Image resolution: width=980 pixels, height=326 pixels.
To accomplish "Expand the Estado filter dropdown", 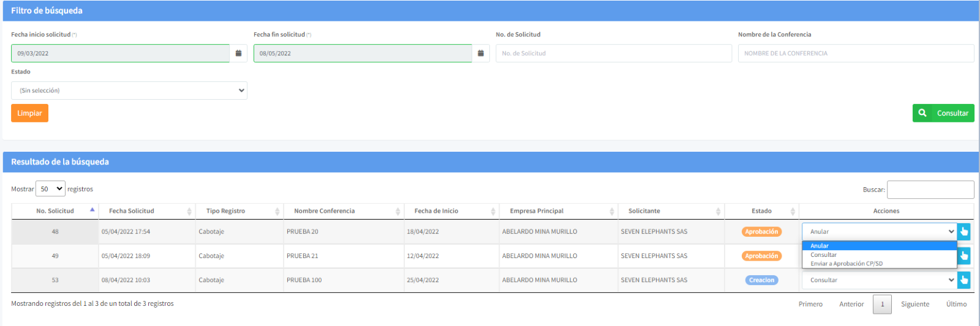I will tap(129, 91).
